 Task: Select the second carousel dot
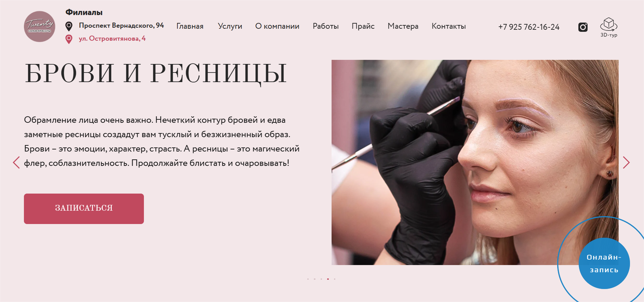tap(314, 279)
